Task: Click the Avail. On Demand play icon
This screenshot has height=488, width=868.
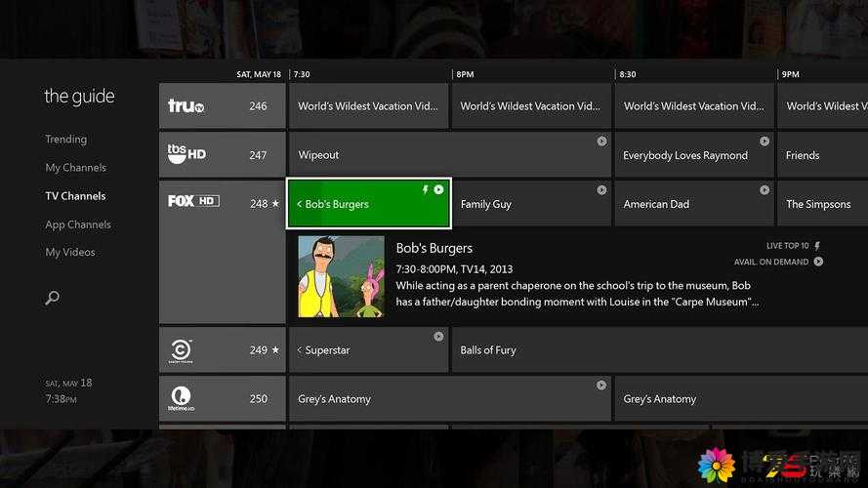Action: pyautogui.click(x=818, y=262)
